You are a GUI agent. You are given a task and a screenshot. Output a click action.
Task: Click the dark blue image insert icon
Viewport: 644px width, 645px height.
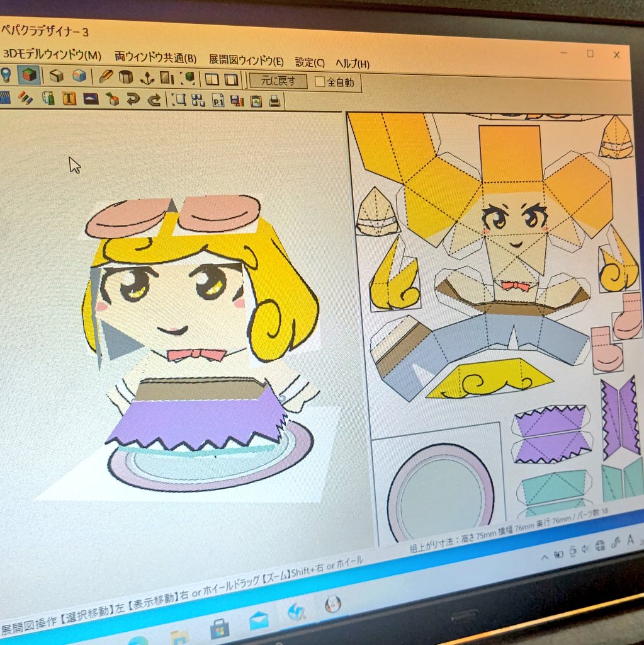[x=91, y=99]
